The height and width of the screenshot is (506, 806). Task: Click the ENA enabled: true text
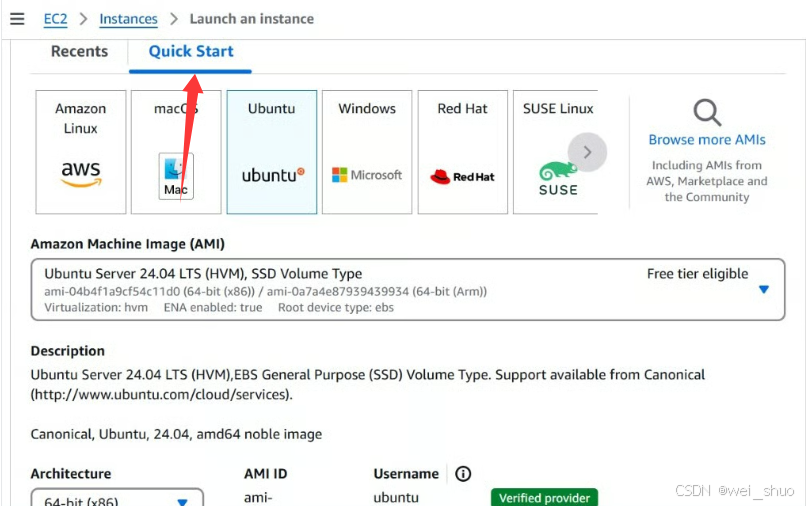(x=213, y=308)
